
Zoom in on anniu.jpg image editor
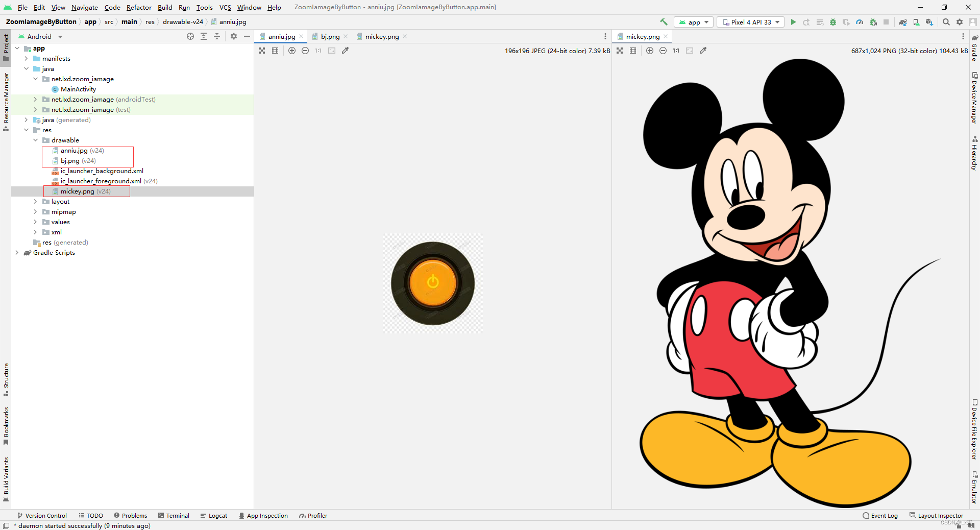tap(292, 51)
